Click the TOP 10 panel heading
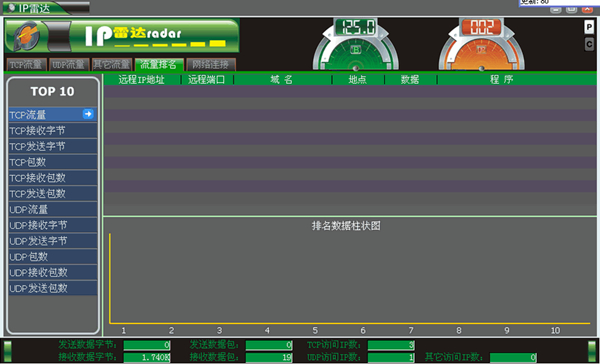Image resolution: width=600 pixels, height=364 pixels. 53,91
